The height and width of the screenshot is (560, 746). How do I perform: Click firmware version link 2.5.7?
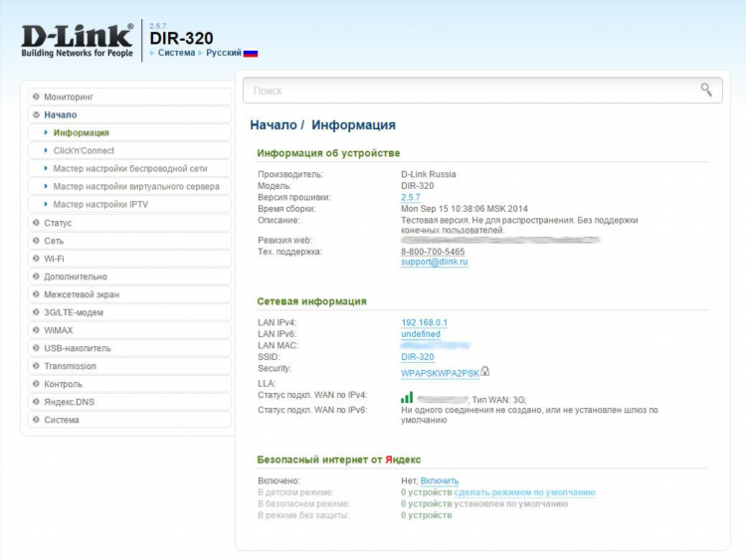(x=411, y=197)
